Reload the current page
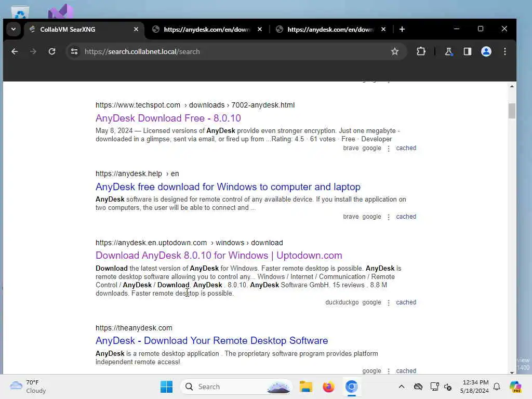 point(52,51)
